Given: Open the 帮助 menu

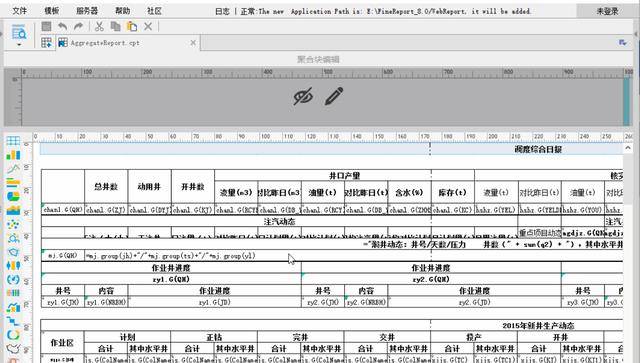Looking at the screenshot, I should point(122,11).
